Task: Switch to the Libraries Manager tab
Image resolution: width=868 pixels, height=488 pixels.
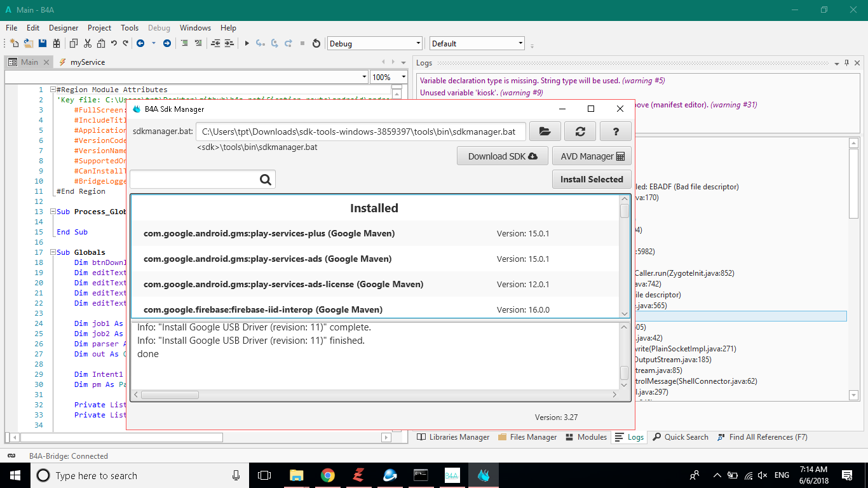Action: pos(453,437)
